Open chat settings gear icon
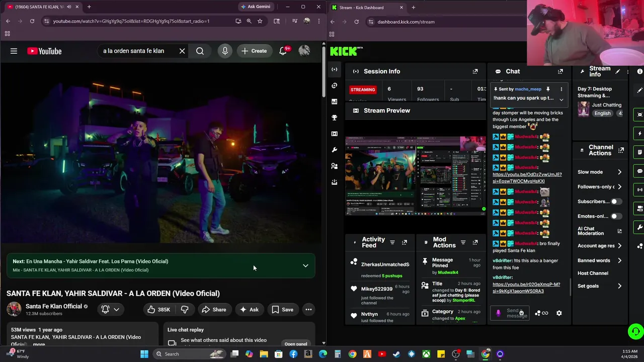 559,313
